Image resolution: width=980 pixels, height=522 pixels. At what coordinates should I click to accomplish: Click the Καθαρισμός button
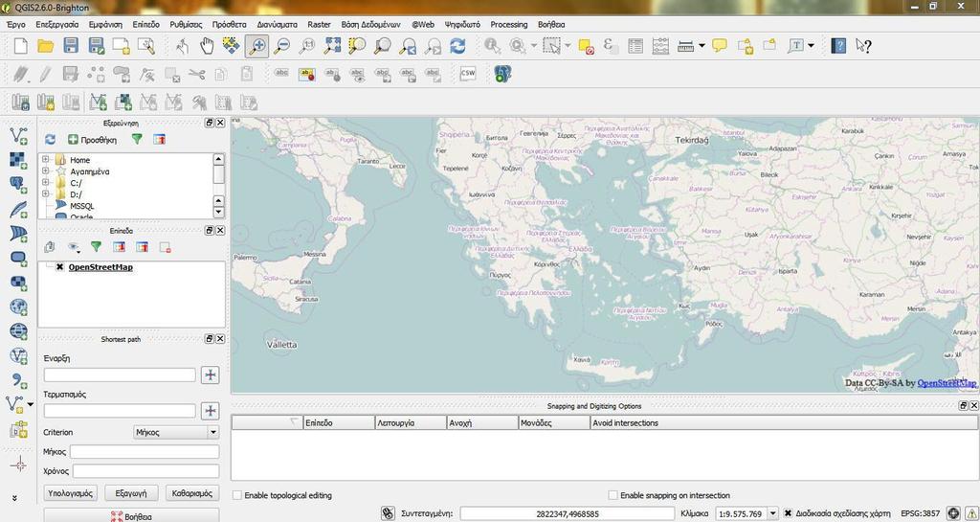click(x=192, y=492)
